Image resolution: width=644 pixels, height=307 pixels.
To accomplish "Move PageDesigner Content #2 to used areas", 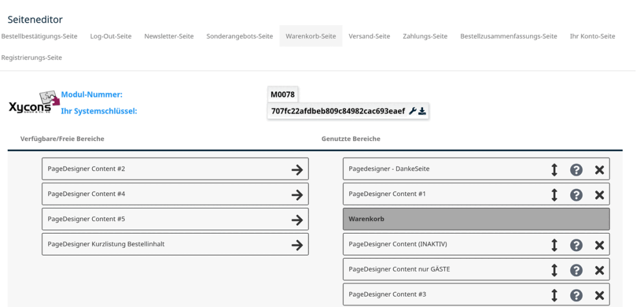I will tap(297, 169).
